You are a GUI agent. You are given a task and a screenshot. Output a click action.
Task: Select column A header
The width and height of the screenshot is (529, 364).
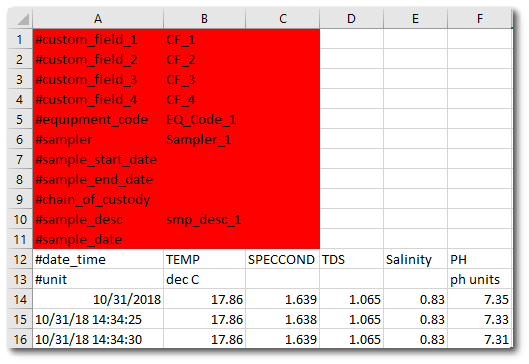coord(98,19)
